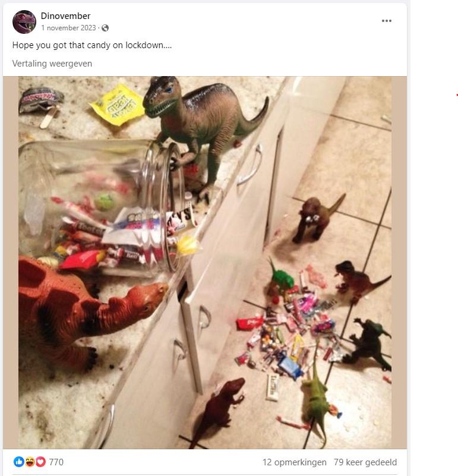The width and height of the screenshot is (458, 476).
Task: Click the post caption about candy lockdown
Action: click(x=92, y=45)
